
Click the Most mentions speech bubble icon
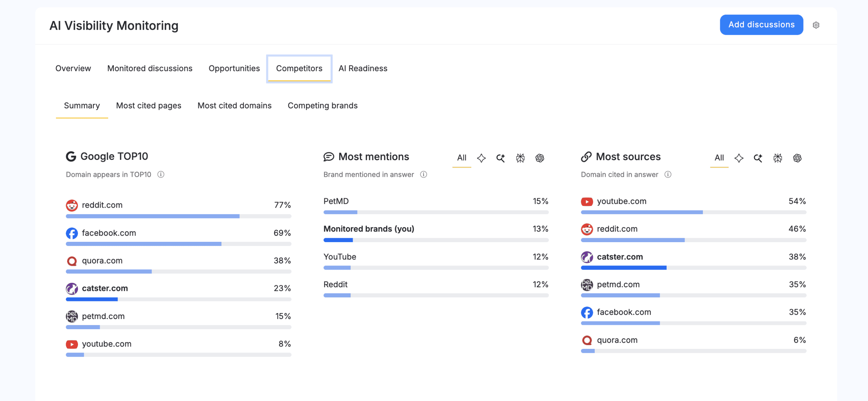click(329, 157)
